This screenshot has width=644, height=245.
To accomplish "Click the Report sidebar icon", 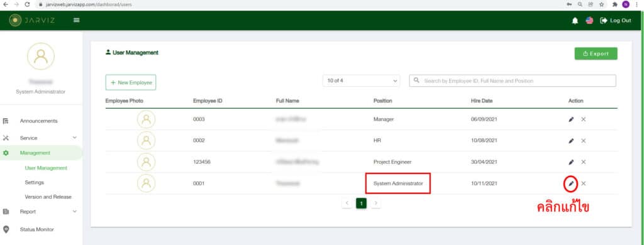I will [6, 212].
